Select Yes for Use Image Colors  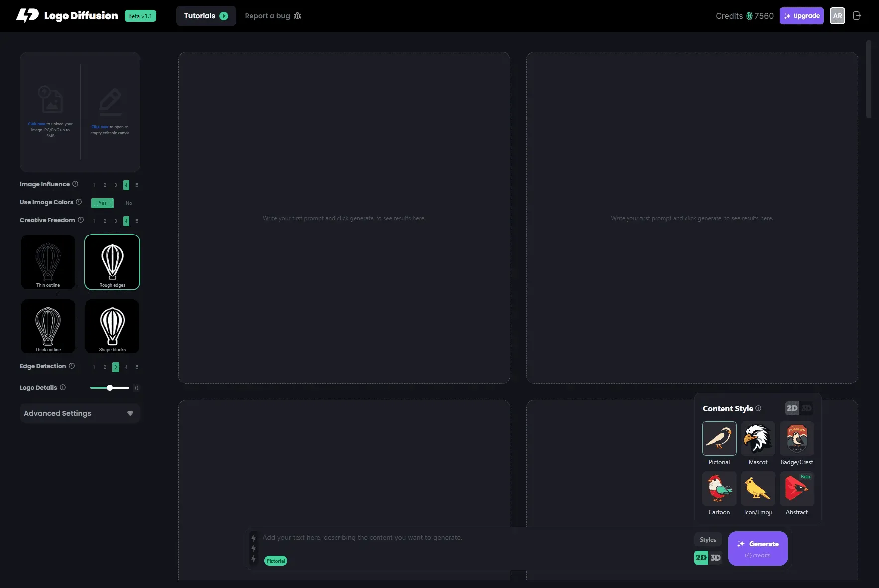click(102, 203)
